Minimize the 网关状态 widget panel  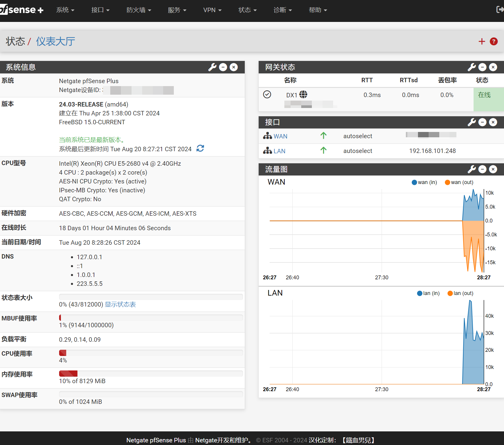[482, 67]
